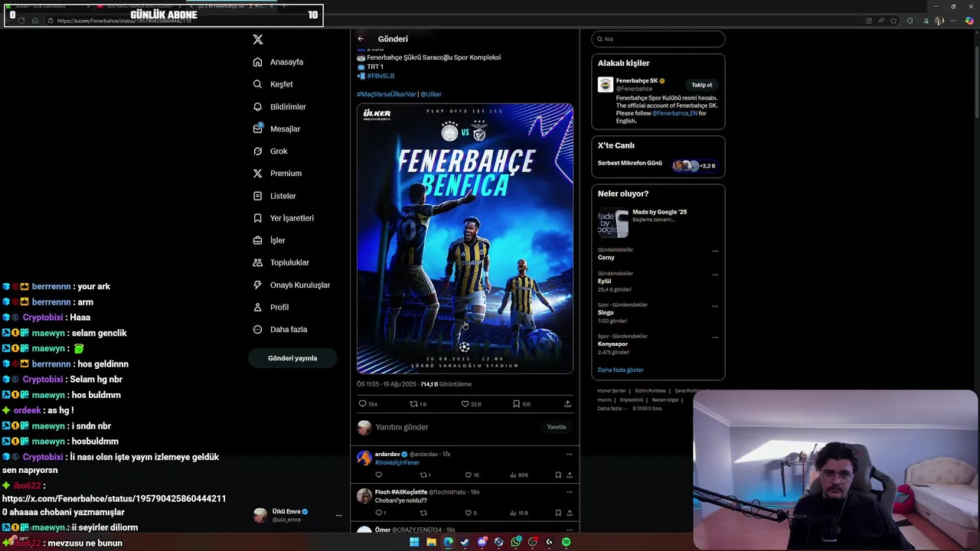
Task: Open options for Konyaspor trend
Action: 715,337
